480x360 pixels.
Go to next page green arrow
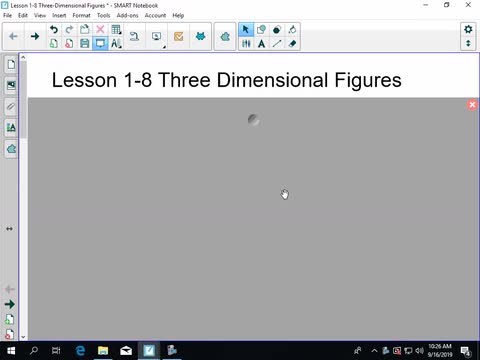pos(10,304)
